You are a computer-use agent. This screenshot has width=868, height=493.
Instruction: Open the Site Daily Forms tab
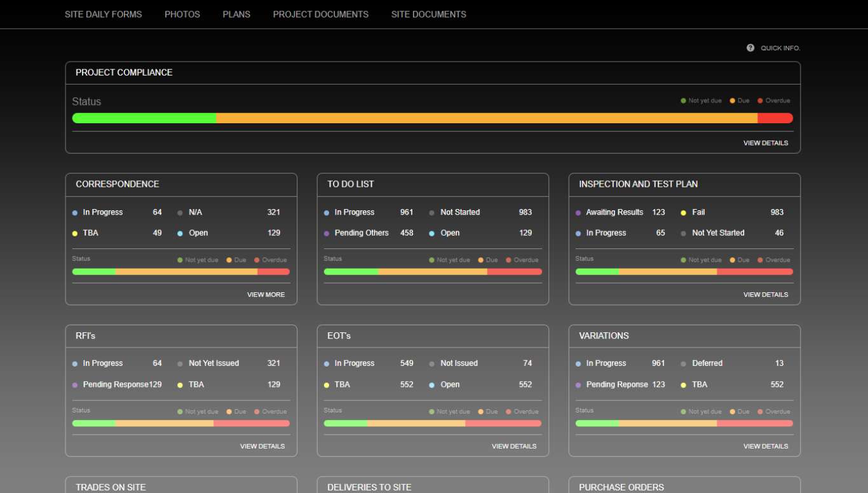click(x=103, y=14)
